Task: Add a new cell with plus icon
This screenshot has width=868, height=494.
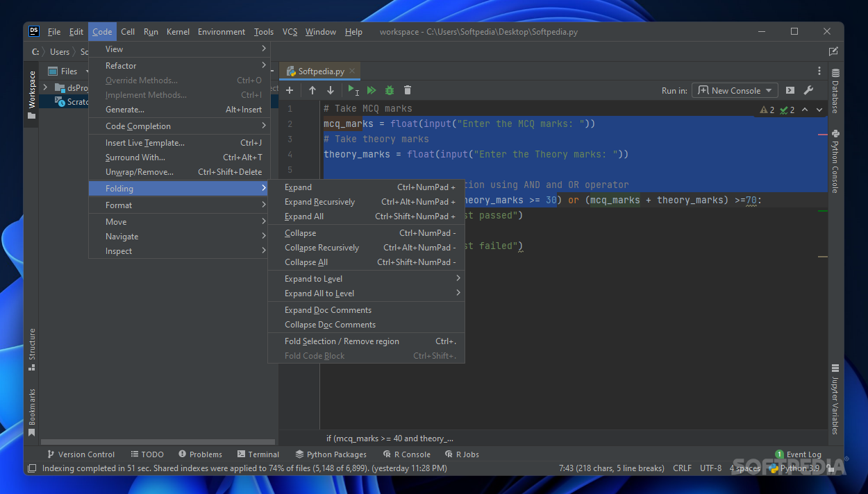Action: (x=290, y=90)
